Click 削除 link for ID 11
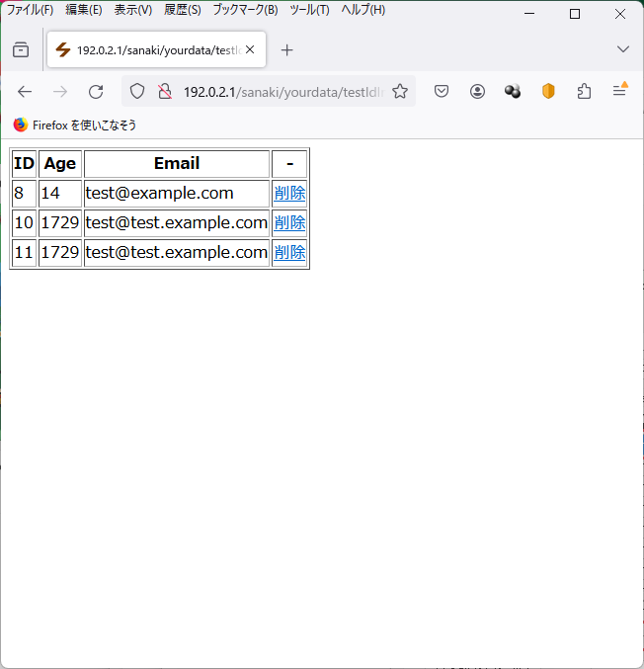Screen dimensions: 644x669 point(289,252)
